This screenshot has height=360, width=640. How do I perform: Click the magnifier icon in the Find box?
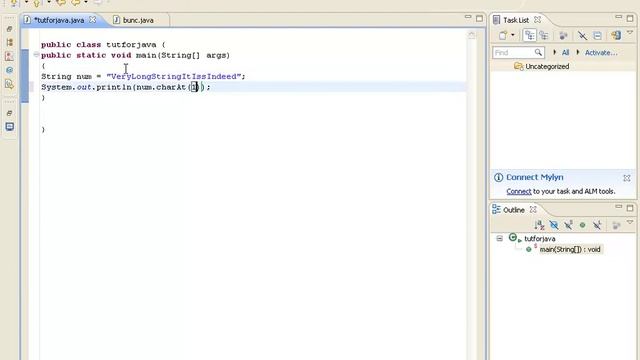(x=538, y=52)
